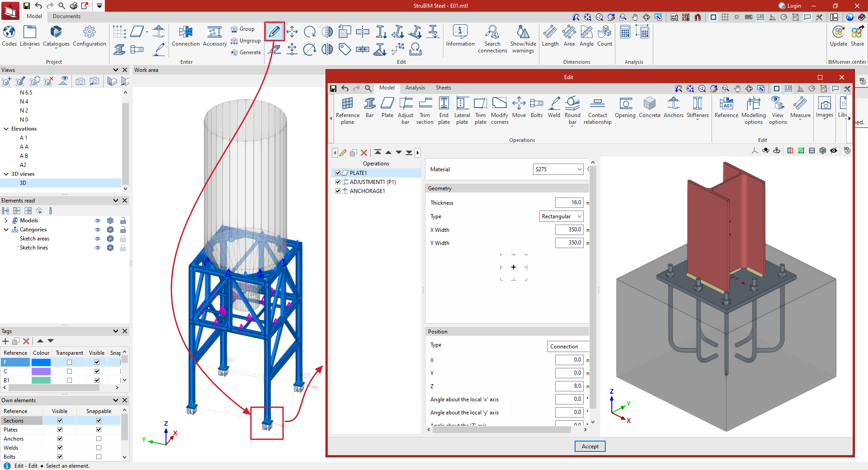The width and height of the screenshot is (868, 470).
Task: Open the plate Type Rectangular dropdown
Action: coord(561,216)
